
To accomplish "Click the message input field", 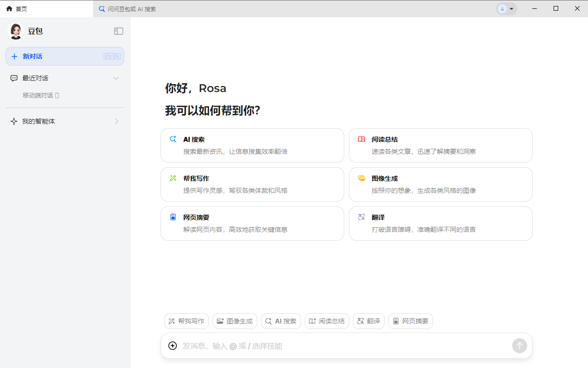I will click(326, 346).
